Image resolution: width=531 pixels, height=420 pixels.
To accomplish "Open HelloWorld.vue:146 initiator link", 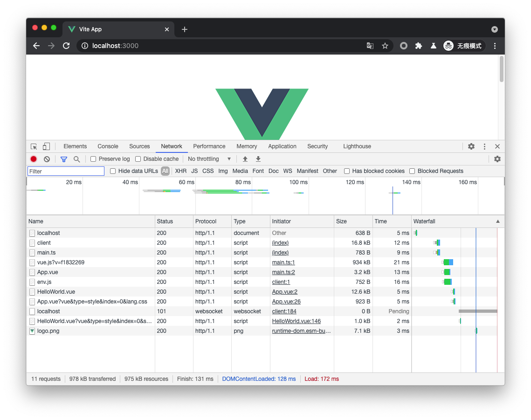I will coord(297,321).
